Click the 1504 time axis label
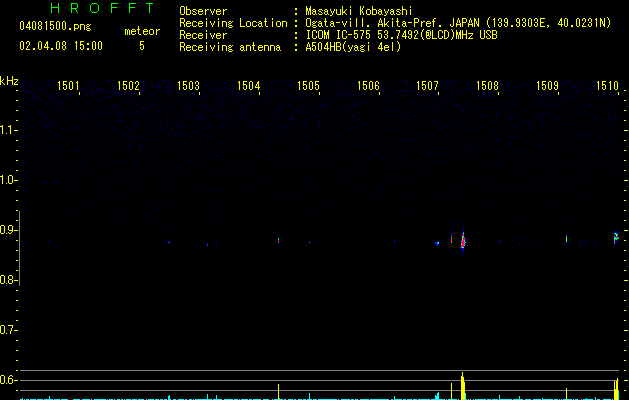Image resolution: width=629 pixels, height=400 pixels. coord(248,86)
